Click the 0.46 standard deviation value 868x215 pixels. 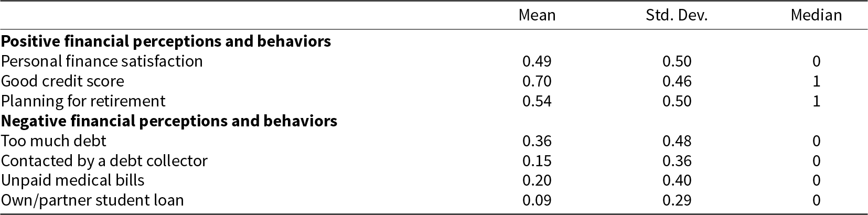point(677,81)
